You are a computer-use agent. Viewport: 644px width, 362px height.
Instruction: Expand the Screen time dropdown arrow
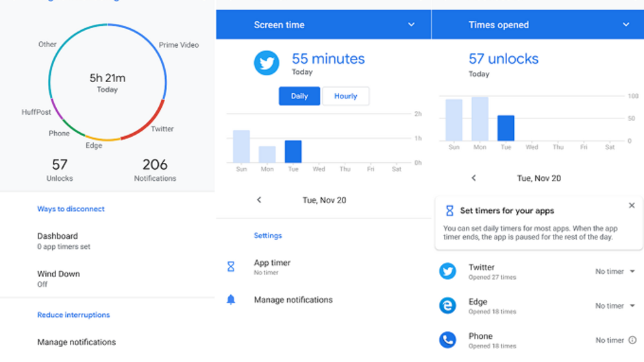411,25
